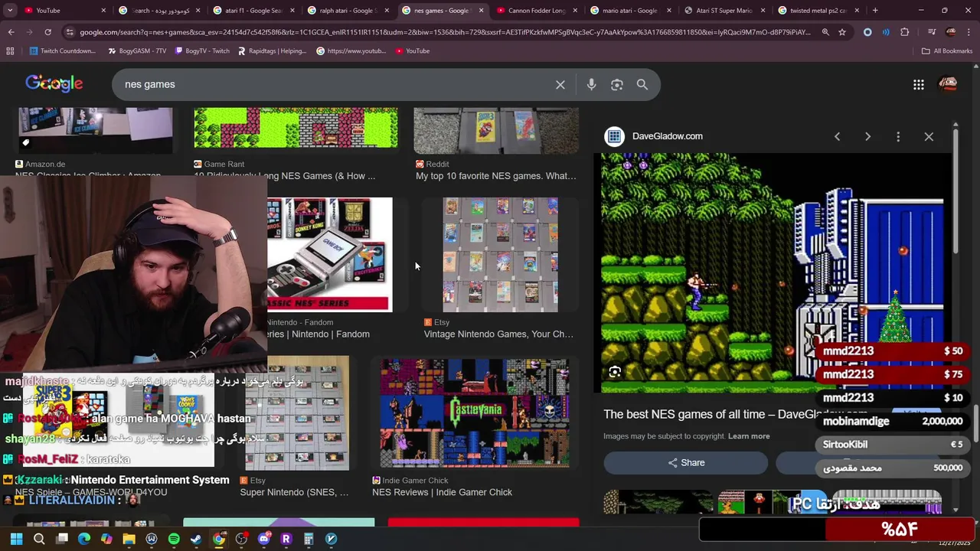Screen dimensions: 980x551
Task: Open the Twitch Countdown bookmark
Action: [63, 51]
